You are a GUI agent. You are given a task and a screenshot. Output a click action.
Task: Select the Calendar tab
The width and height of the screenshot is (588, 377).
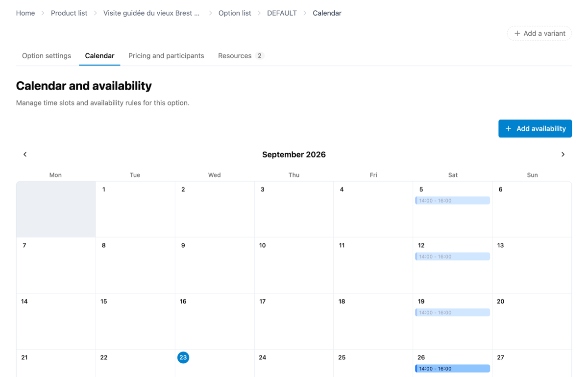coord(99,56)
